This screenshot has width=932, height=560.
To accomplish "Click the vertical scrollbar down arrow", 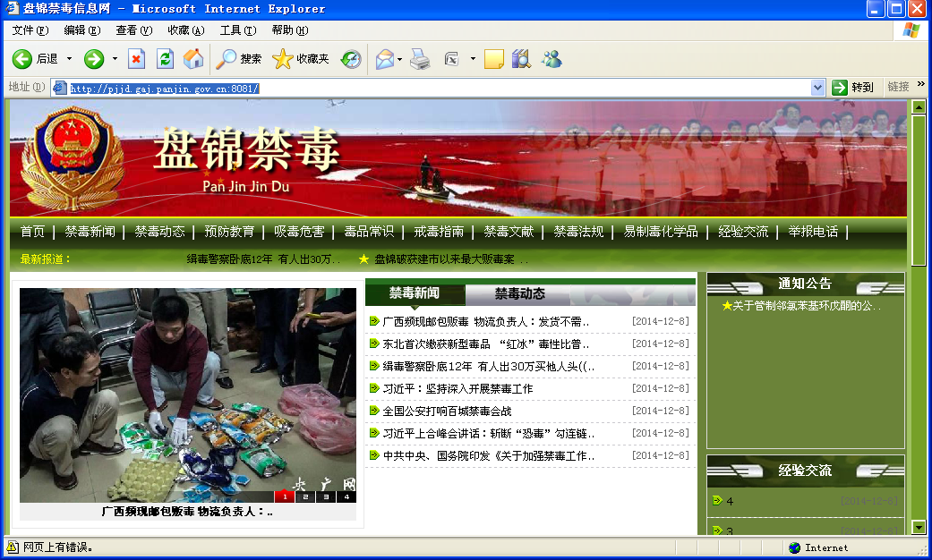I will pos(919,527).
